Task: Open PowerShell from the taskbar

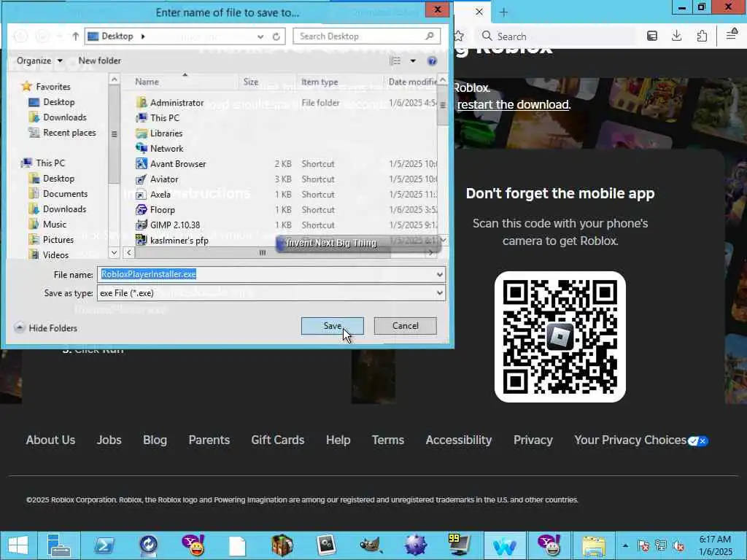Action: click(x=104, y=545)
